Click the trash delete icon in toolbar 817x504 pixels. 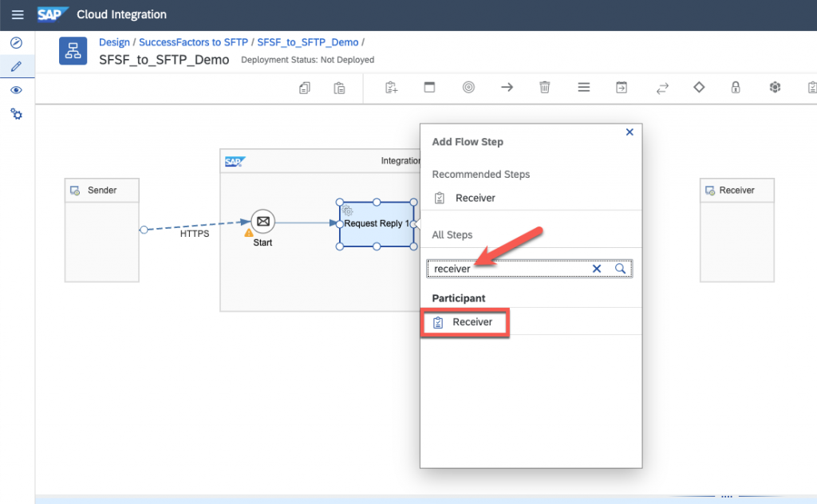(x=545, y=88)
